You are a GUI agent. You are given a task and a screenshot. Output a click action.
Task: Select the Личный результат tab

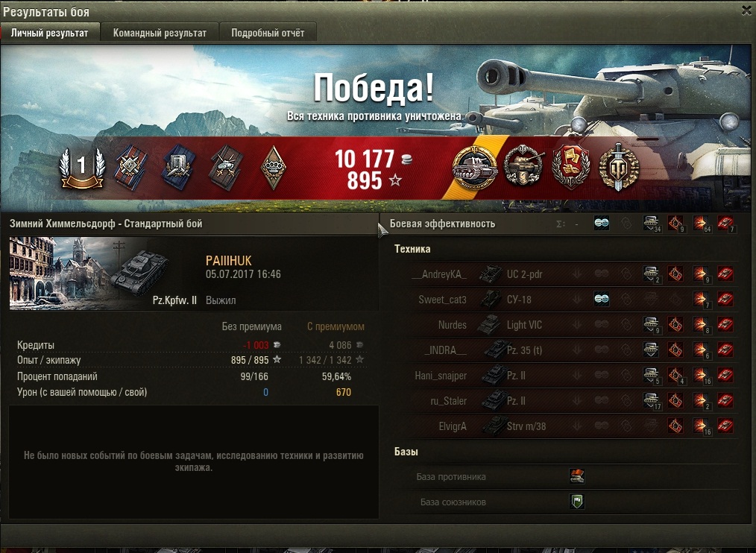tap(50, 33)
